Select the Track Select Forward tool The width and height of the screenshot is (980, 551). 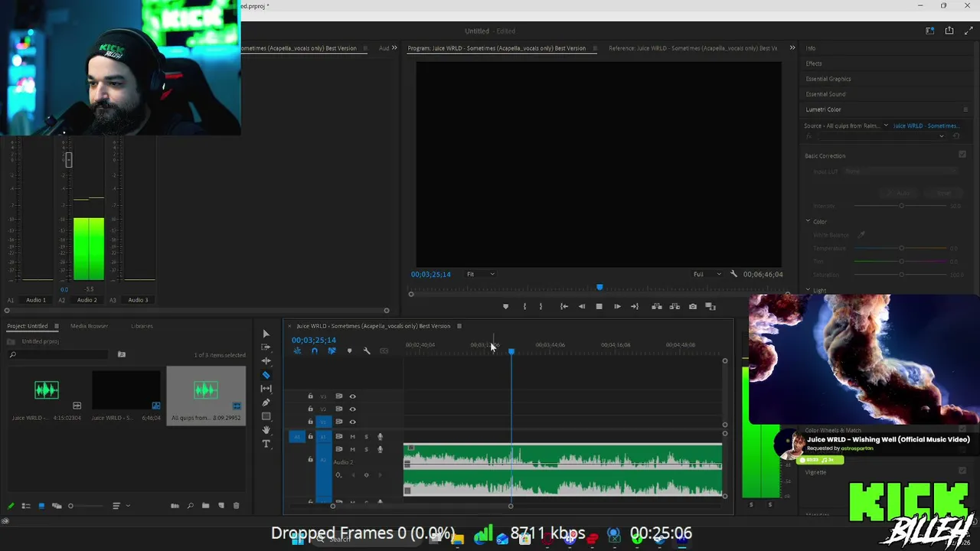click(x=266, y=347)
